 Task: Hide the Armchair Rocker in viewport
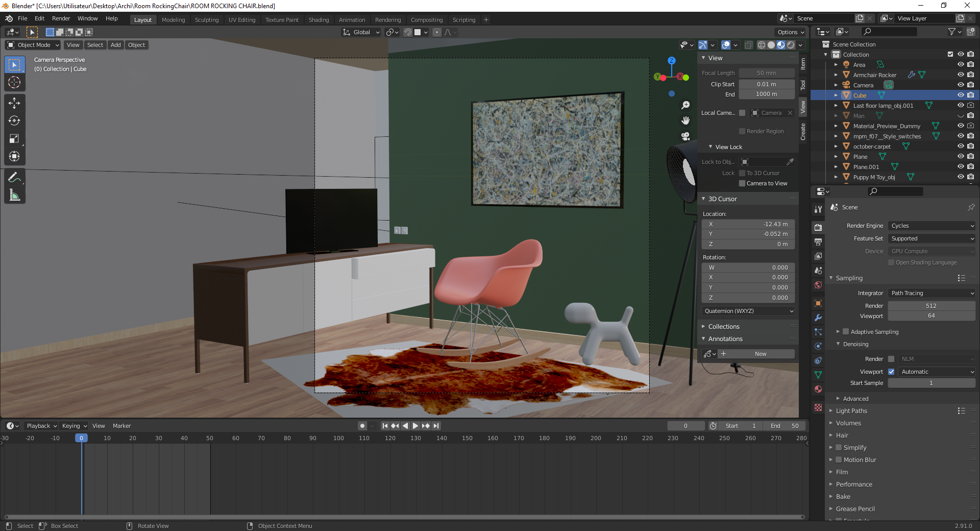click(961, 75)
